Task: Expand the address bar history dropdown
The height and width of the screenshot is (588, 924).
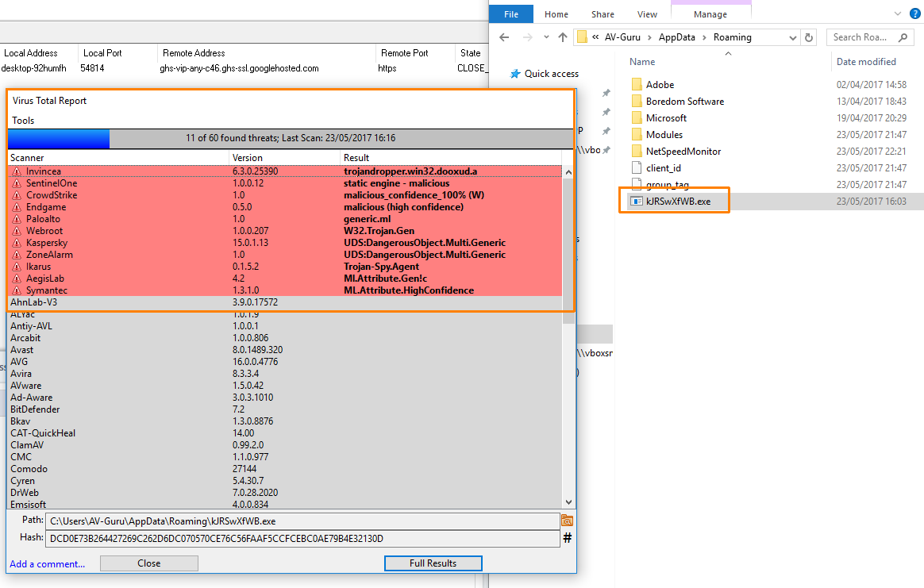Action: click(x=792, y=37)
